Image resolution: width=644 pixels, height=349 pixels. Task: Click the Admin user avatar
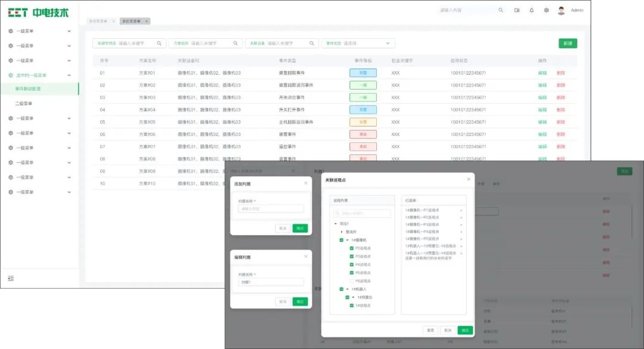coord(561,10)
